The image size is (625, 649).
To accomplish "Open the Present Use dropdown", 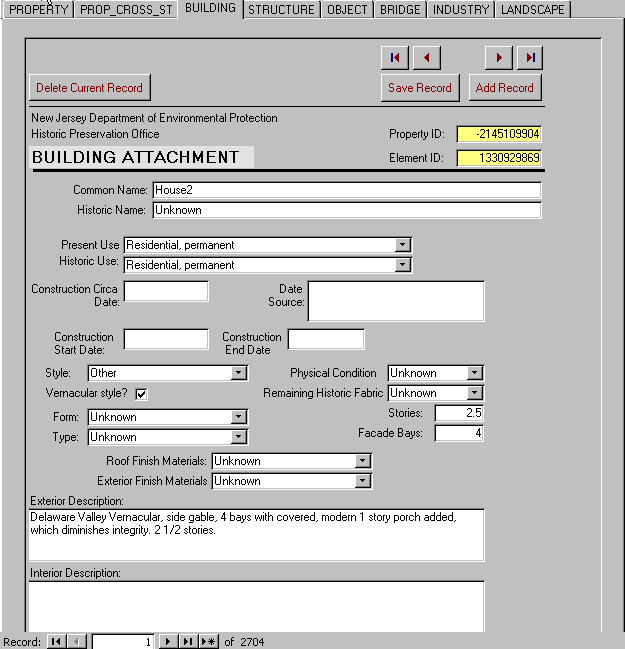I will tap(402, 245).
